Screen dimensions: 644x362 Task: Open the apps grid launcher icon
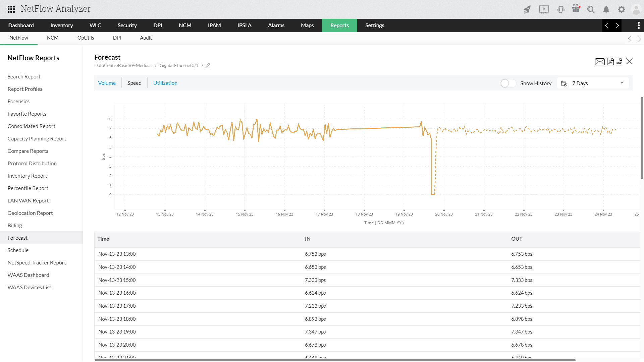tap(11, 9)
